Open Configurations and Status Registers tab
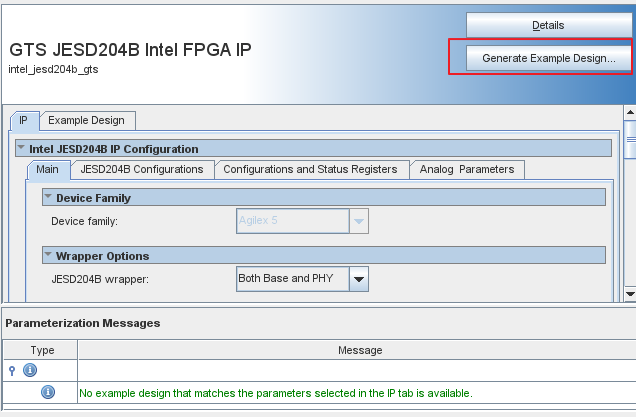This screenshot has height=417, width=636. [310, 169]
